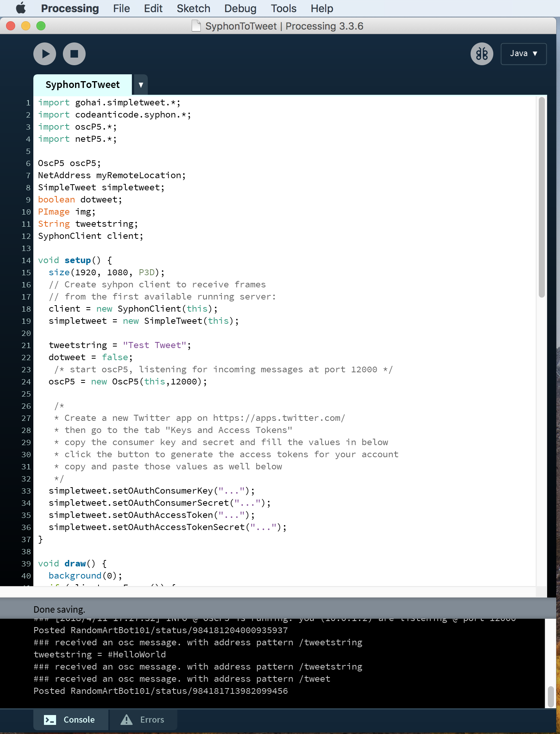Open the tab options arrow menu
Image resolution: width=560 pixels, height=734 pixels.
pyautogui.click(x=141, y=85)
